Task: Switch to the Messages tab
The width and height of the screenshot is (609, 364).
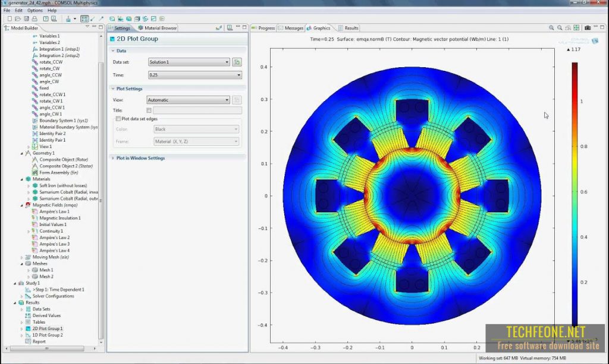Action: pyautogui.click(x=291, y=28)
